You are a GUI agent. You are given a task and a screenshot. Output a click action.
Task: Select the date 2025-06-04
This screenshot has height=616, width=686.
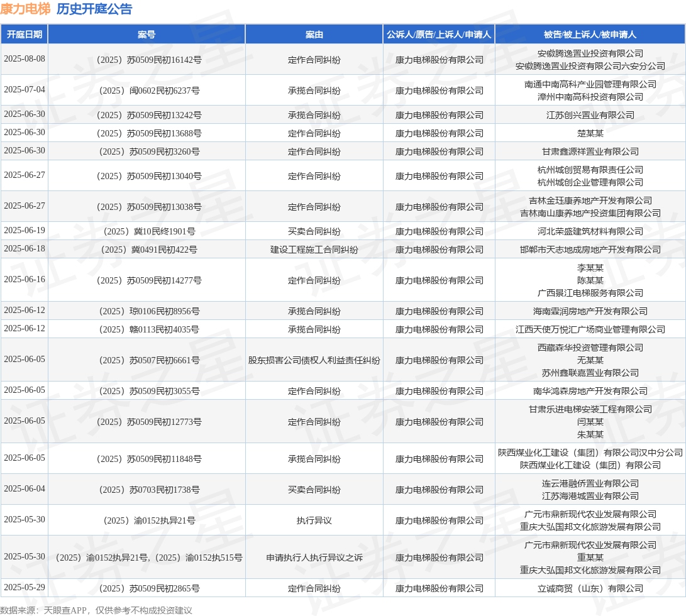(25, 488)
